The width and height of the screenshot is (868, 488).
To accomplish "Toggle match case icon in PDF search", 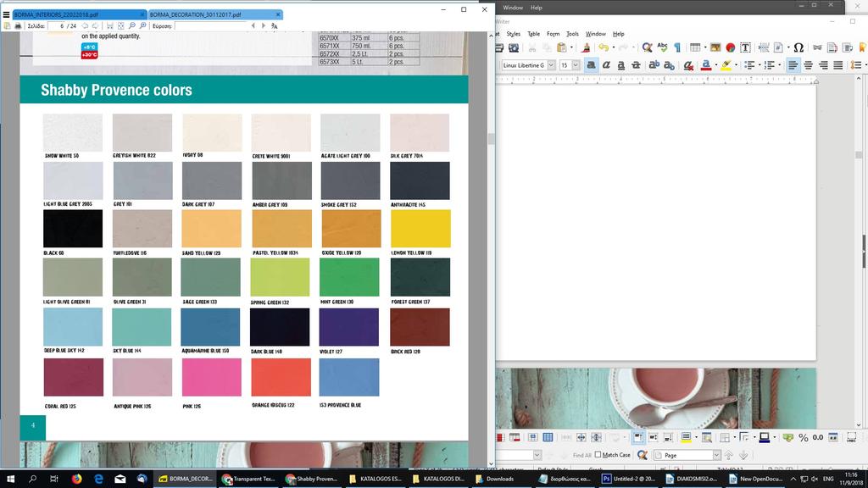I will click(274, 26).
